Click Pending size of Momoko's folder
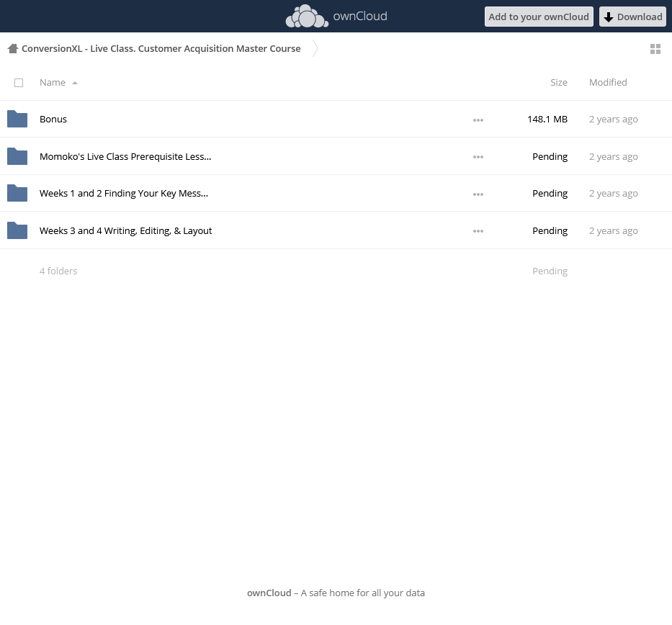 tap(550, 156)
